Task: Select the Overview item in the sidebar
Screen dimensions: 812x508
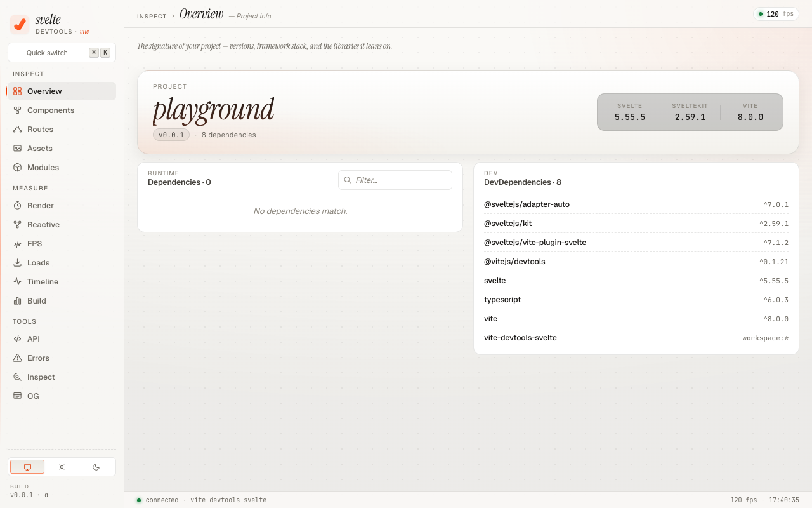Action: (62, 91)
